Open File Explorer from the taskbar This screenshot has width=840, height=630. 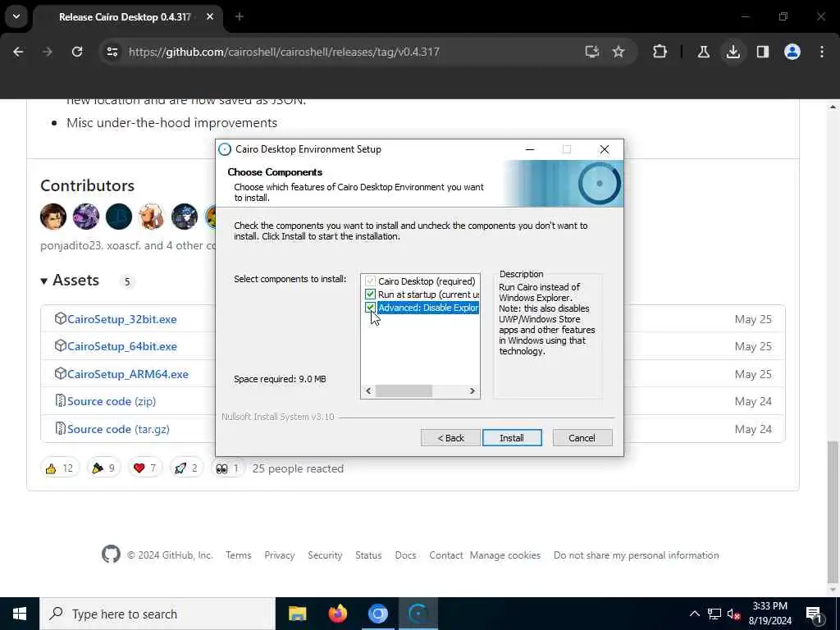(297, 614)
